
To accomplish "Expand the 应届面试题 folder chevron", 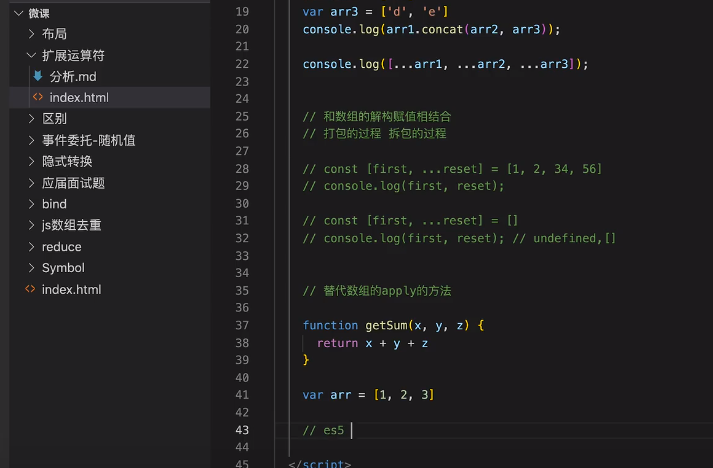I will tap(31, 183).
